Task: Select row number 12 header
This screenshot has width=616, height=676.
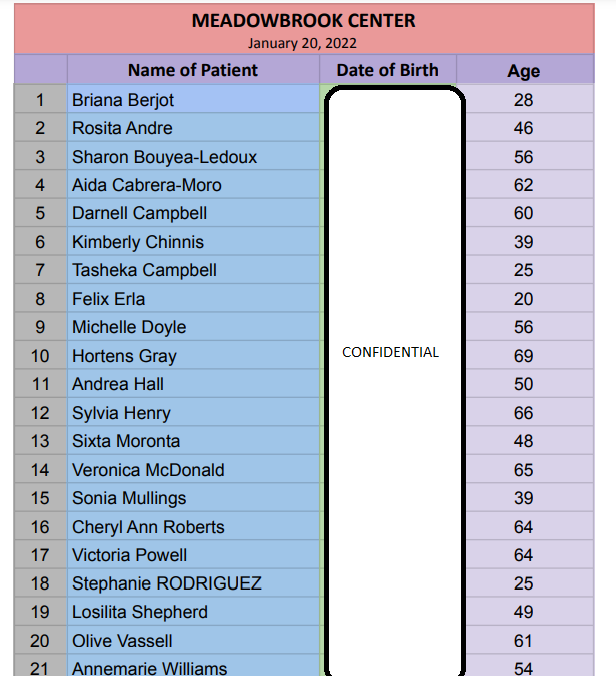Action: click(x=40, y=413)
